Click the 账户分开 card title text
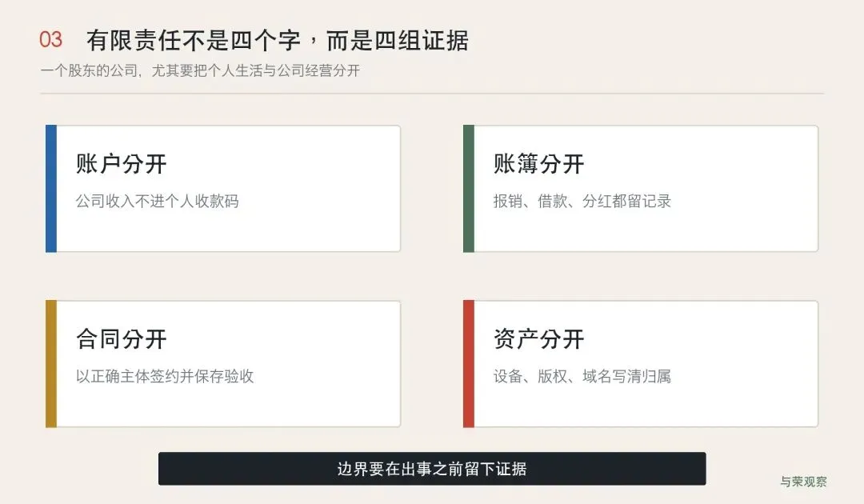Viewport: 864px width, 504px height. pyautogui.click(x=122, y=164)
